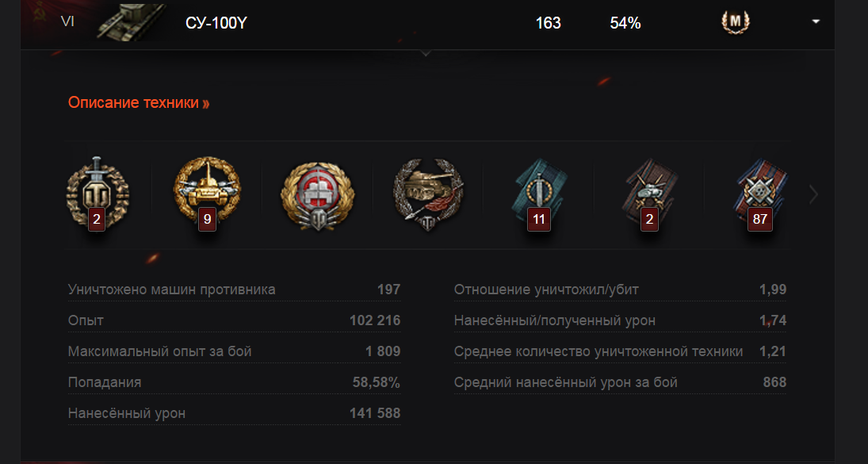Image resolution: width=868 pixels, height=464 pixels.
Task: Click the Средний нанесённый урон за бой row
Action: (620, 382)
